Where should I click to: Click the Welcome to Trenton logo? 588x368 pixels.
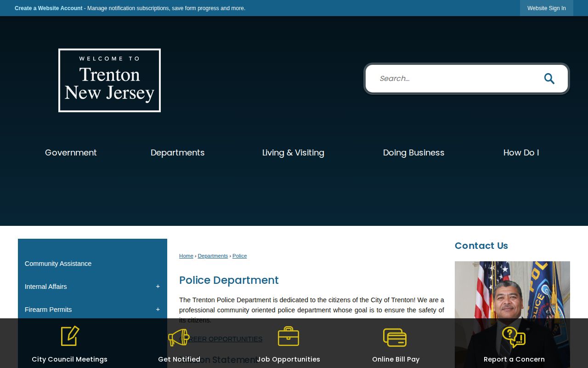pyautogui.click(x=109, y=80)
